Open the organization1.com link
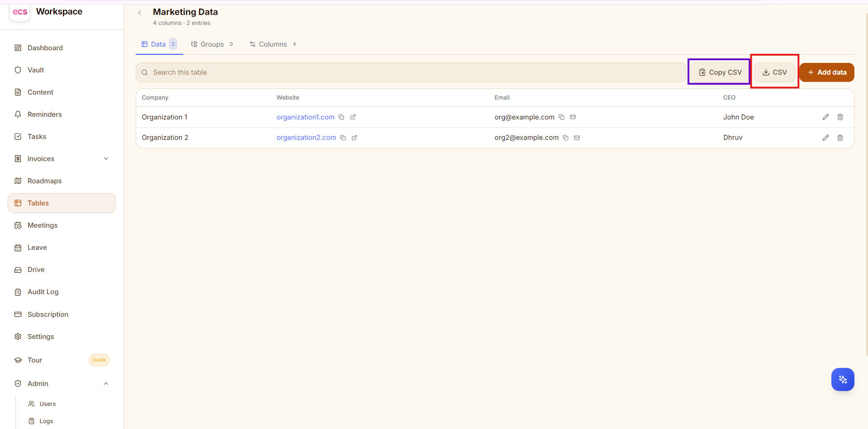This screenshot has height=429, width=868. [x=306, y=117]
